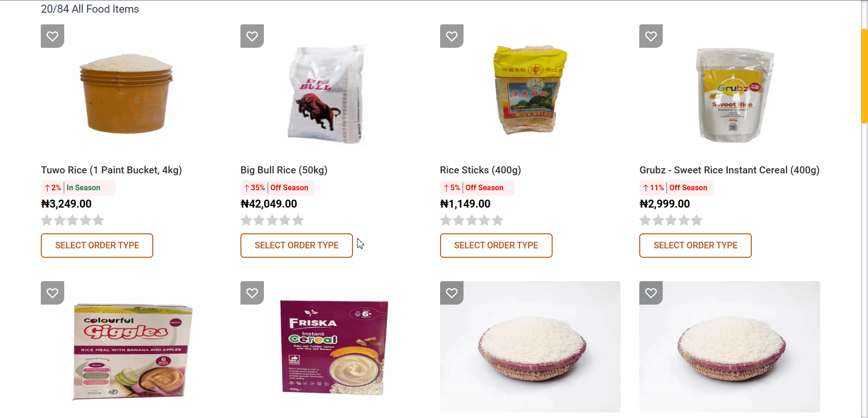
Task: Click heart on Colourful Giggles product
Action: pyautogui.click(x=52, y=293)
